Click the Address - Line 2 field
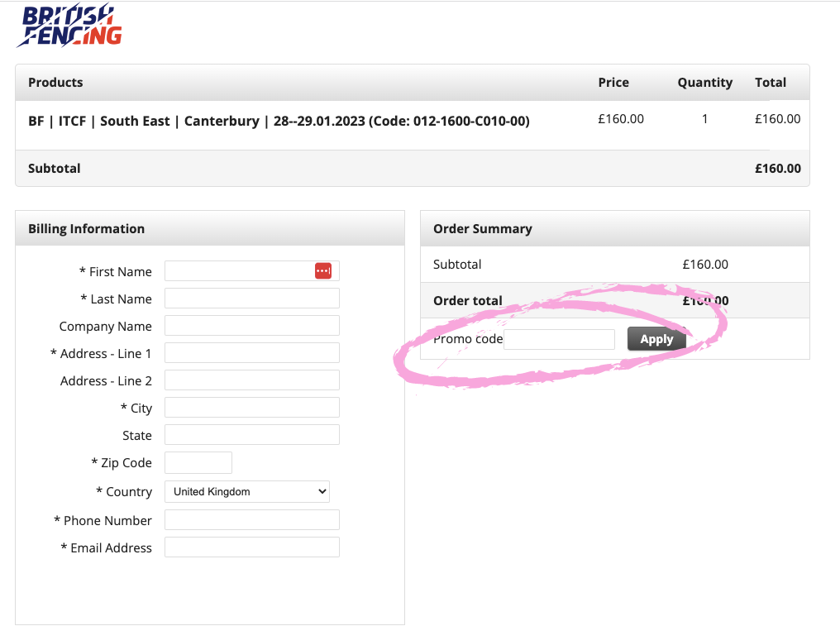840x626 pixels. point(251,380)
